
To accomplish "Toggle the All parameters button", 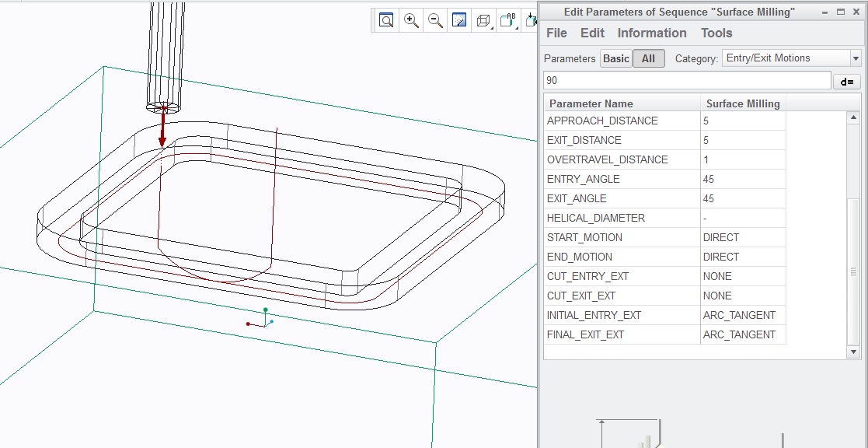I will click(x=648, y=58).
